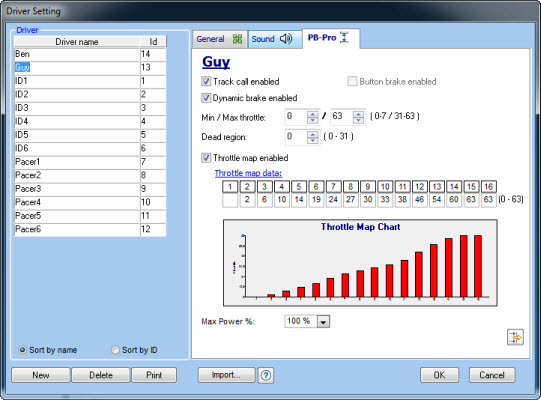The width and height of the screenshot is (541, 400).
Task: Click the help question mark icon
Action: pyautogui.click(x=266, y=375)
